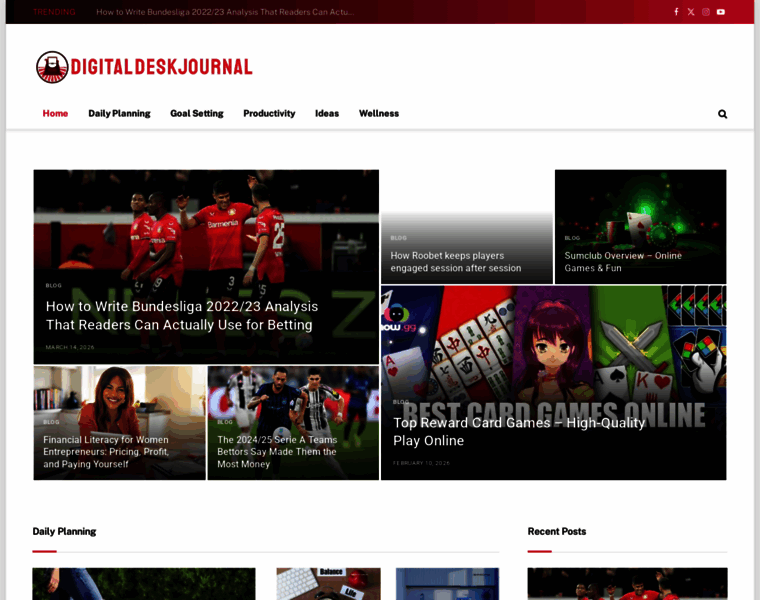The width and height of the screenshot is (760, 600).
Task: Select the Home menu item
Action: pyautogui.click(x=55, y=114)
